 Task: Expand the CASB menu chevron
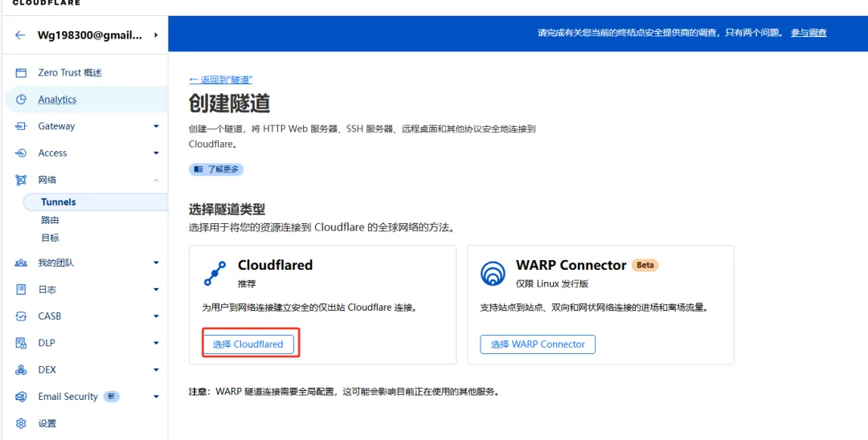tap(156, 316)
